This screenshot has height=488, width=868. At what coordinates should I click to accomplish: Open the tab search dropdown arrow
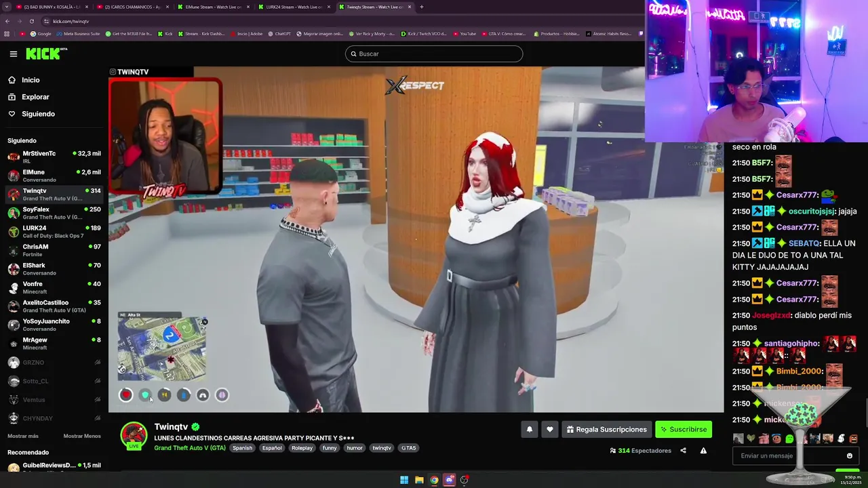point(6,7)
